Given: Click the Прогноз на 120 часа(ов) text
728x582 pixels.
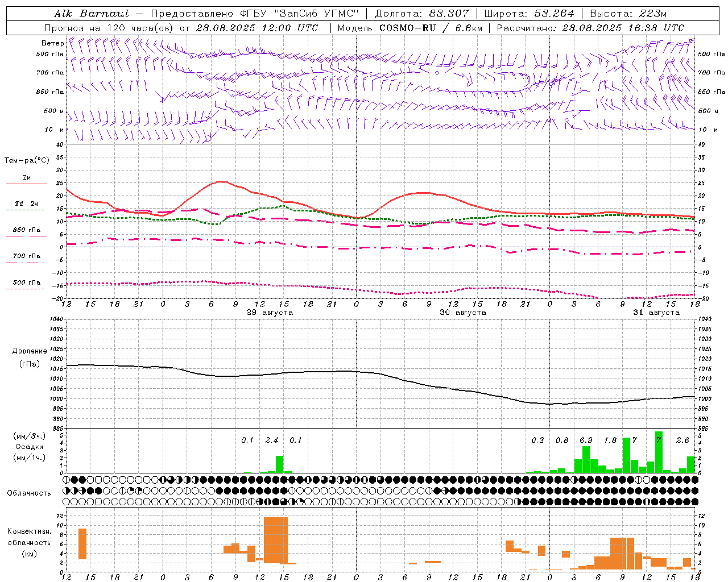Looking at the screenshot, I should [109, 28].
